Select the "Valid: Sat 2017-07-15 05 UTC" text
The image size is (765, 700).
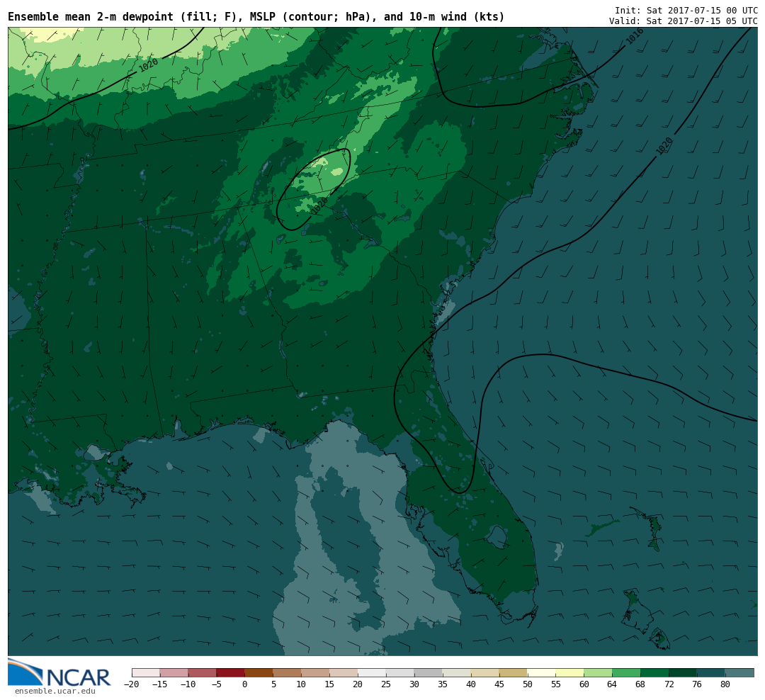(683, 21)
